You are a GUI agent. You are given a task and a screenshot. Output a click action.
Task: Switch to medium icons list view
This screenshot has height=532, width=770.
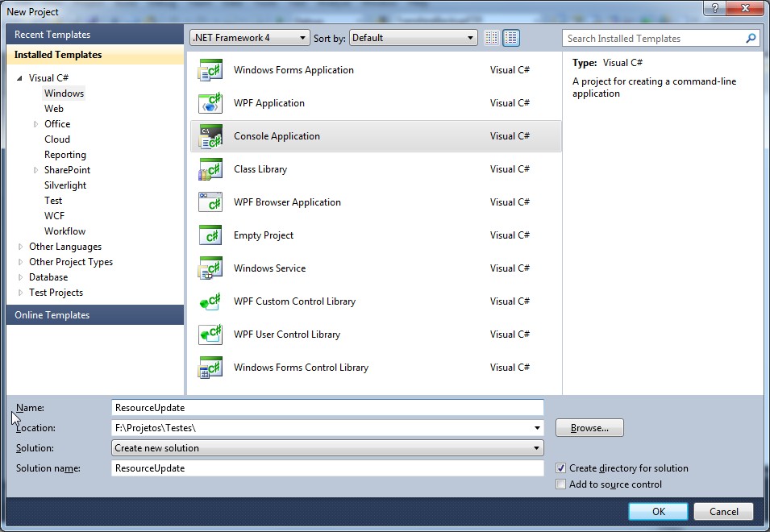click(x=511, y=38)
